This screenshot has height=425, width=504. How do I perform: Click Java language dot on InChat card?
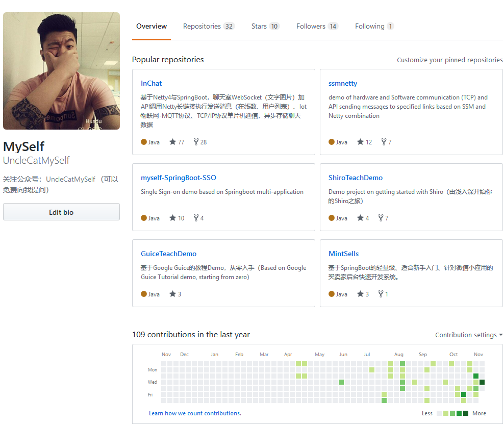coord(144,142)
